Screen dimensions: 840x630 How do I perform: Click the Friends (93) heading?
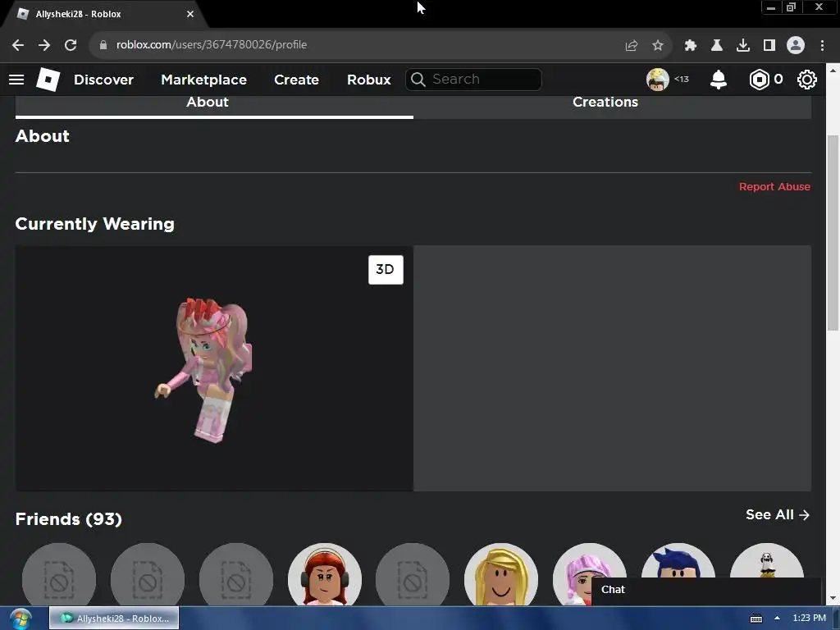tap(69, 519)
